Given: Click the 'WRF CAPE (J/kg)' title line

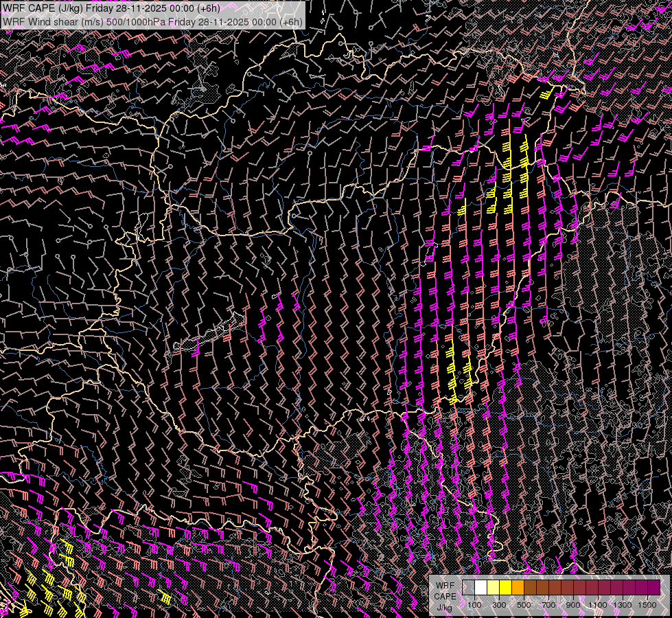Looking at the screenshot, I should tap(111, 8).
